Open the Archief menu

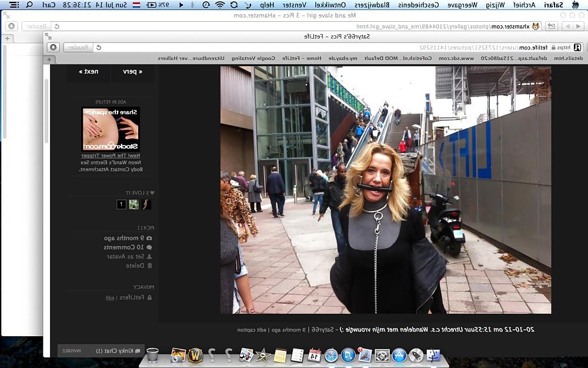(x=524, y=5)
